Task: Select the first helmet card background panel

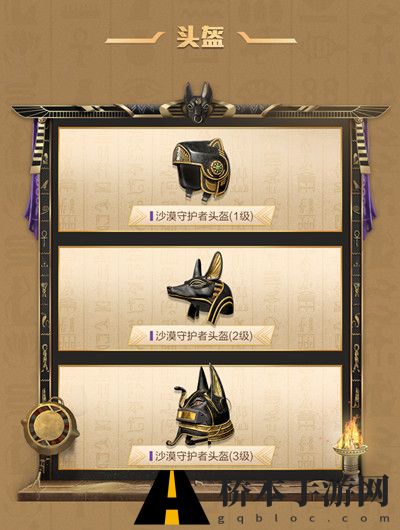Action: click(x=200, y=179)
